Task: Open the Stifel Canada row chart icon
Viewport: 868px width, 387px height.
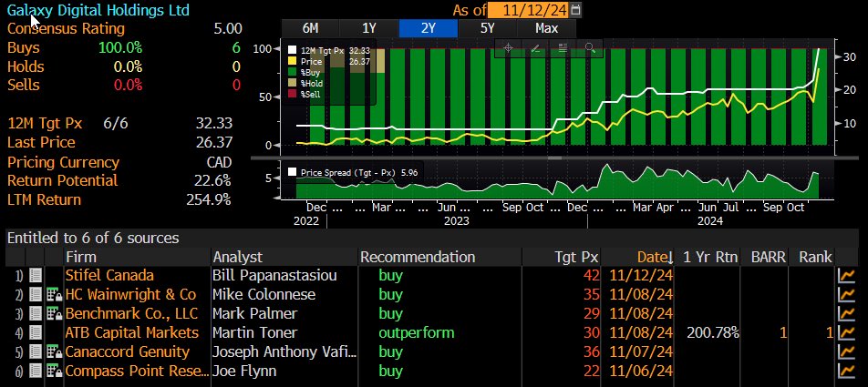Action: click(x=847, y=275)
